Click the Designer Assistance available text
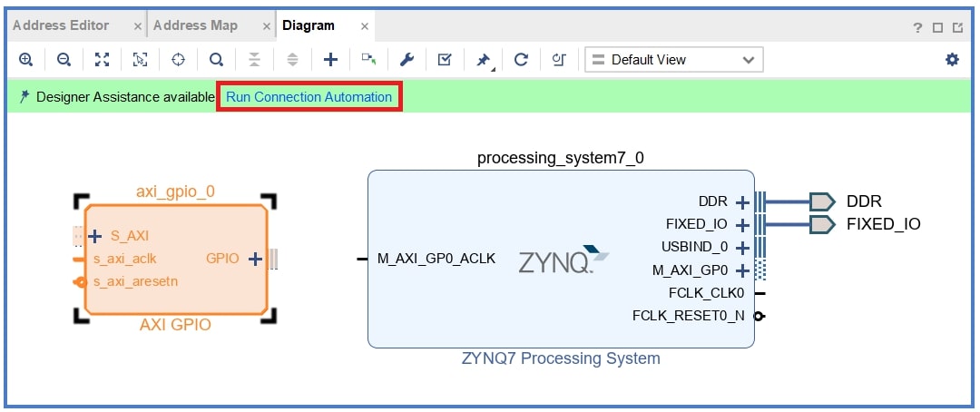Image resolution: width=980 pixels, height=412 pixels. click(125, 97)
